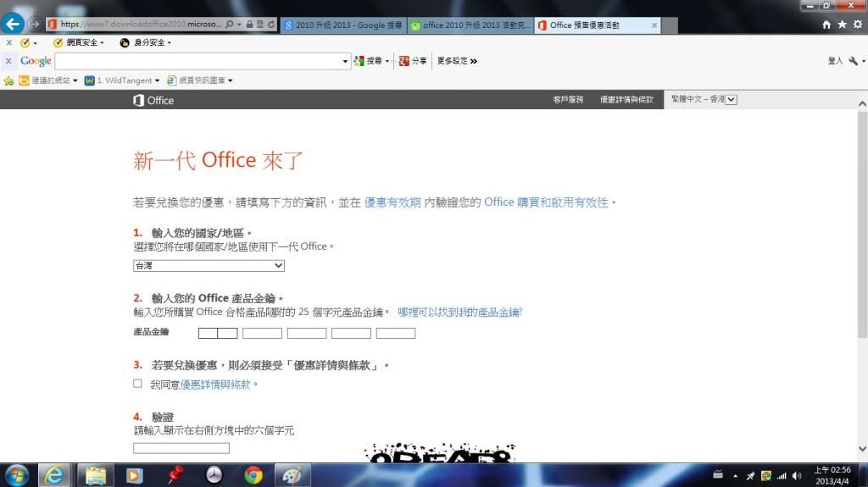The image size is (868, 487).
Task: Click the page vertical scrollbar thumb
Action: click(x=862, y=224)
